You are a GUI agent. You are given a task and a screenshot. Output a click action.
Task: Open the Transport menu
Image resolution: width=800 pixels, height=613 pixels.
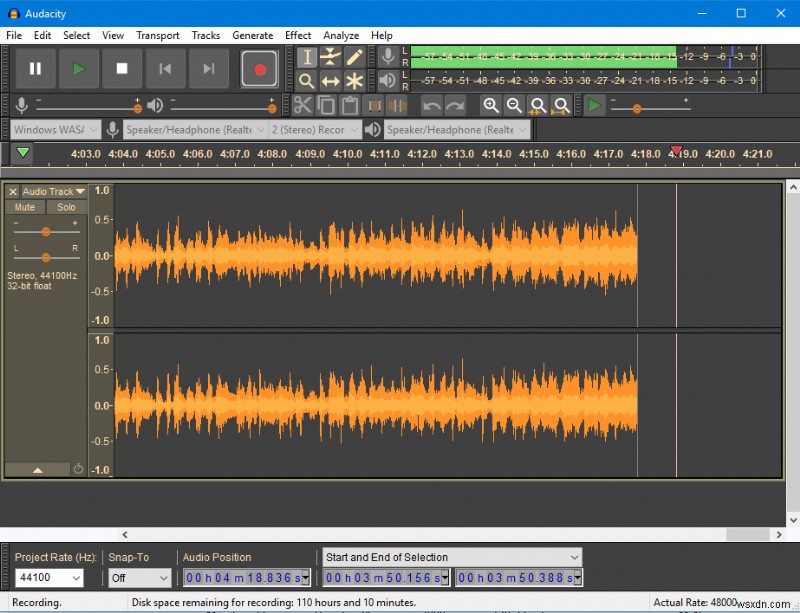click(x=157, y=35)
